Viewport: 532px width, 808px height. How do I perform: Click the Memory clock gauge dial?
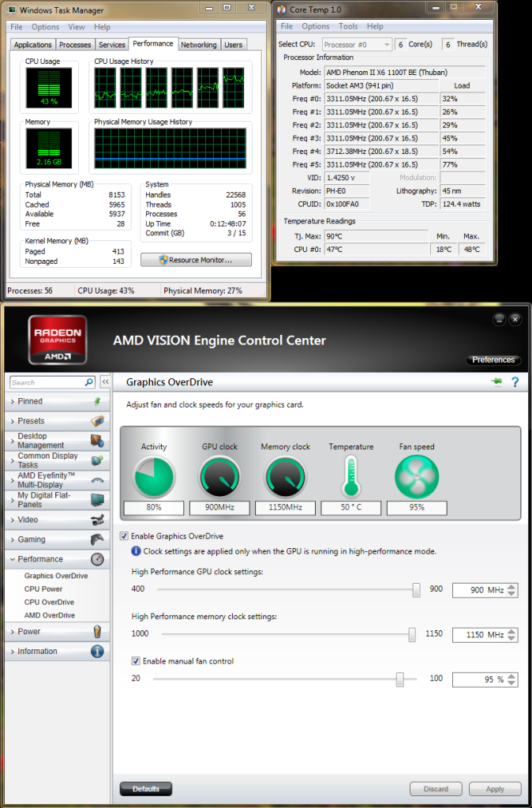285,476
